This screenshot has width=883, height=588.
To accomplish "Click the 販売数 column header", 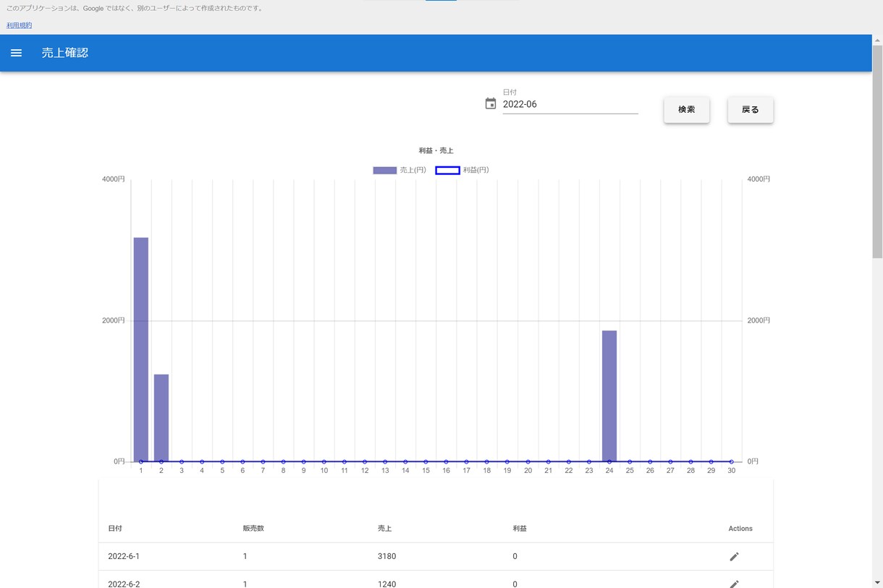I will coord(253,529).
